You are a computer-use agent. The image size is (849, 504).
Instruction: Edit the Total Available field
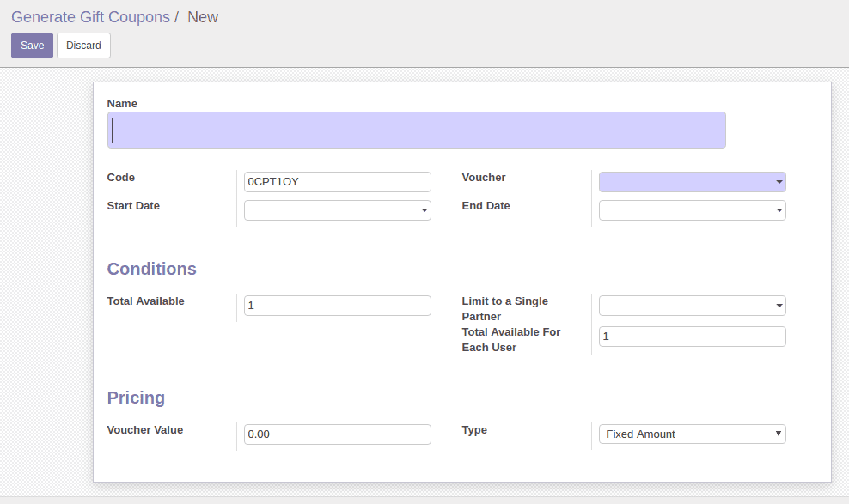point(338,306)
